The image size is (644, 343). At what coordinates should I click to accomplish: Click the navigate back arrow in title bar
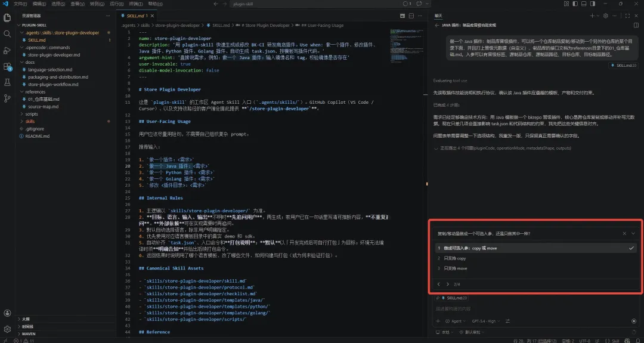(x=216, y=4)
